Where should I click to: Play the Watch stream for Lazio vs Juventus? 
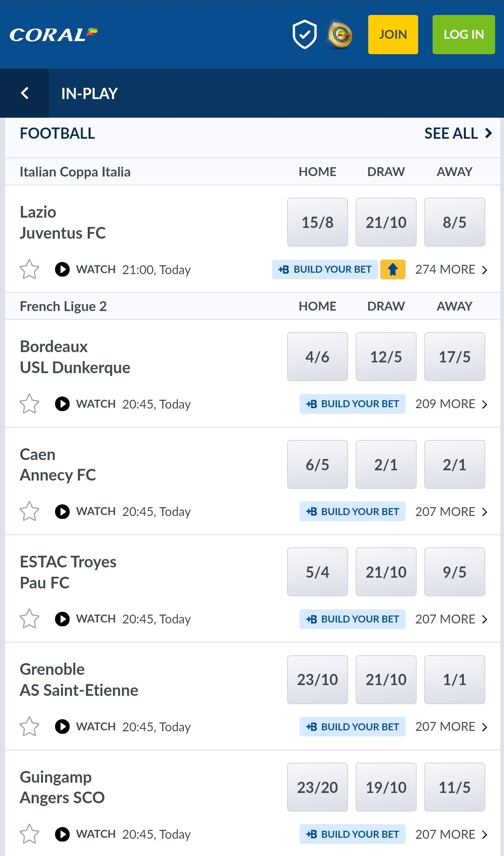point(62,269)
